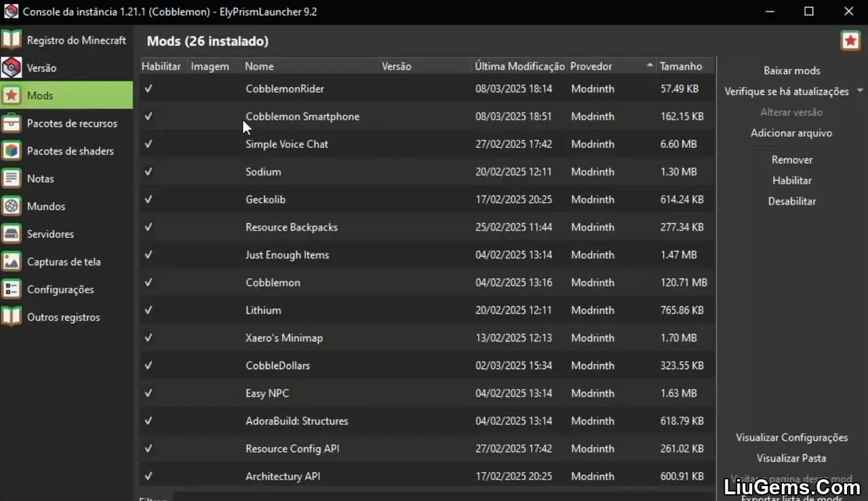Click the Capturas de tela picture icon
This screenshot has width=868, height=501.
(x=12, y=262)
